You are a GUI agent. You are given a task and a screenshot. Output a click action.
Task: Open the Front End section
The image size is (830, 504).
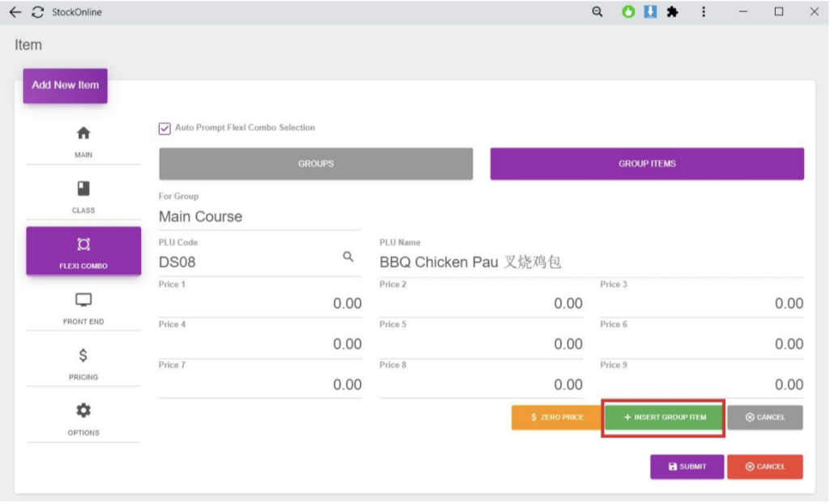click(x=83, y=308)
